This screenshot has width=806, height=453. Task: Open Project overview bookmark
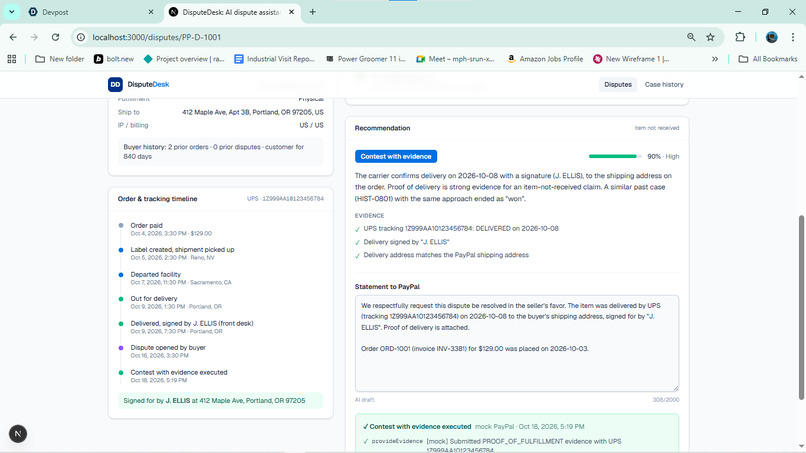point(184,59)
